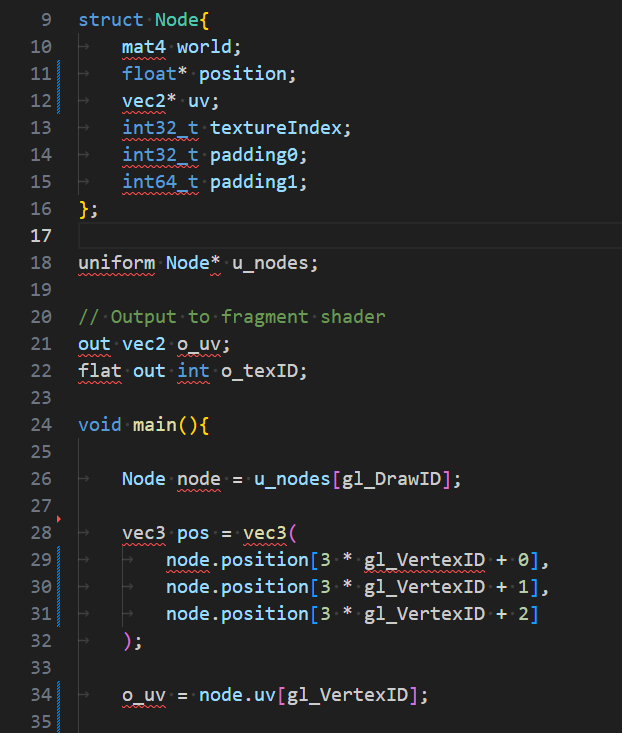
Task: Place cursor on empty line 17
Action: tap(350, 236)
